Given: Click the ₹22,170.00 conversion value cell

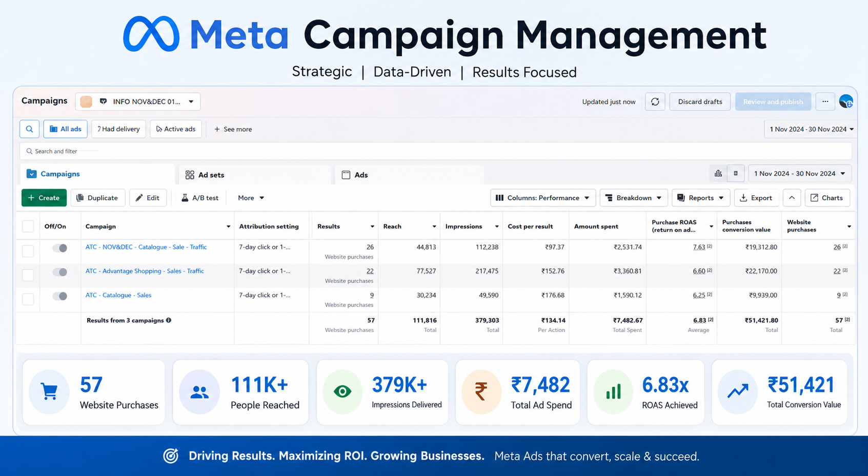Looking at the screenshot, I should (761, 271).
